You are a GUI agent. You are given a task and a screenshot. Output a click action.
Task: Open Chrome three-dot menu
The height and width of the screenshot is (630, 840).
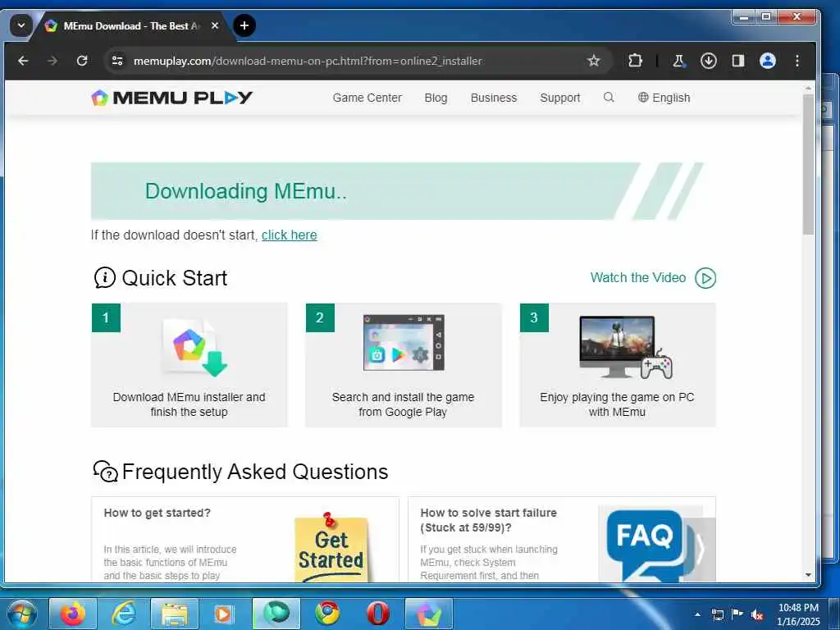click(797, 61)
